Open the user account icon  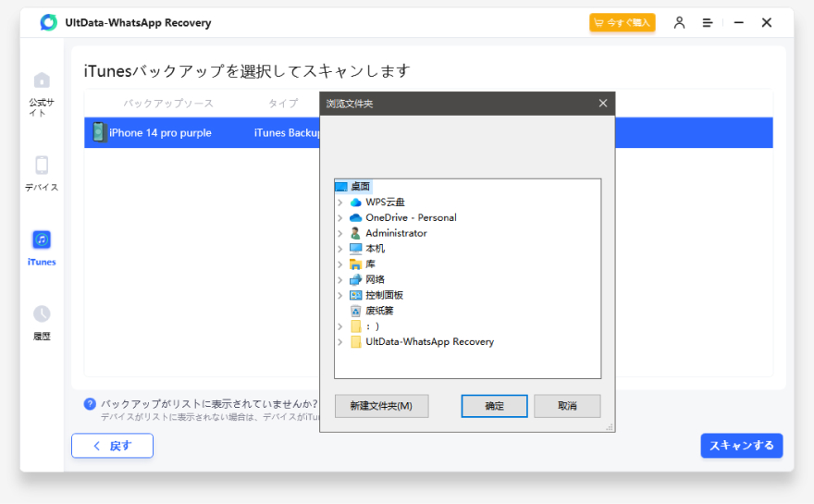(679, 22)
